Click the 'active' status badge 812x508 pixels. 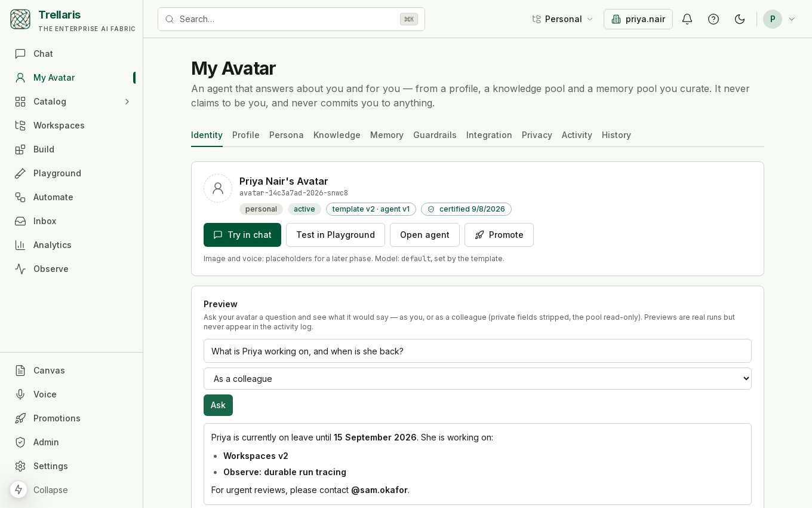point(304,209)
